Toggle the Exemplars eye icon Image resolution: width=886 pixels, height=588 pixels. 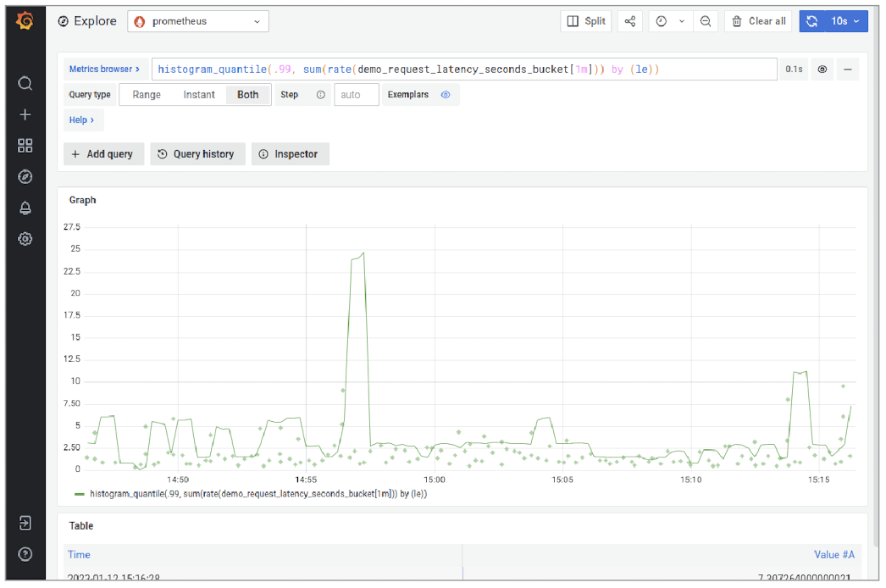tap(446, 95)
